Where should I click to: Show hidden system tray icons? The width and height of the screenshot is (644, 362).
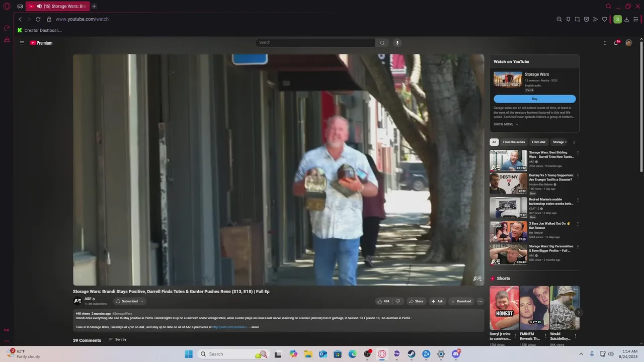click(x=581, y=354)
